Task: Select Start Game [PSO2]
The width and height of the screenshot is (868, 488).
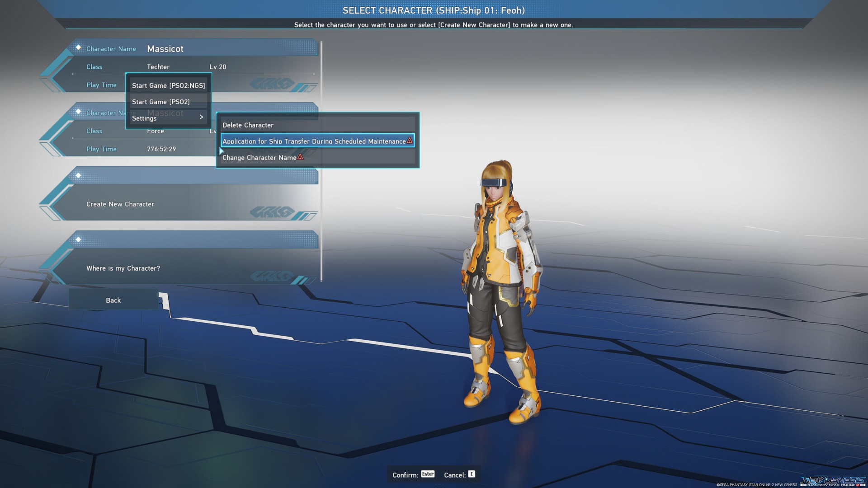Action: [x=161, y=102]
